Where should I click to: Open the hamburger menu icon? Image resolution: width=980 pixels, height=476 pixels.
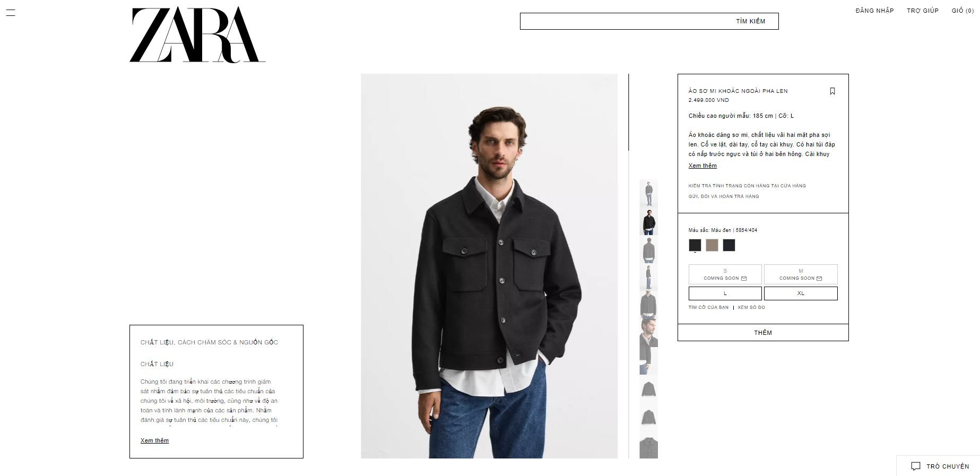[10, 13]
